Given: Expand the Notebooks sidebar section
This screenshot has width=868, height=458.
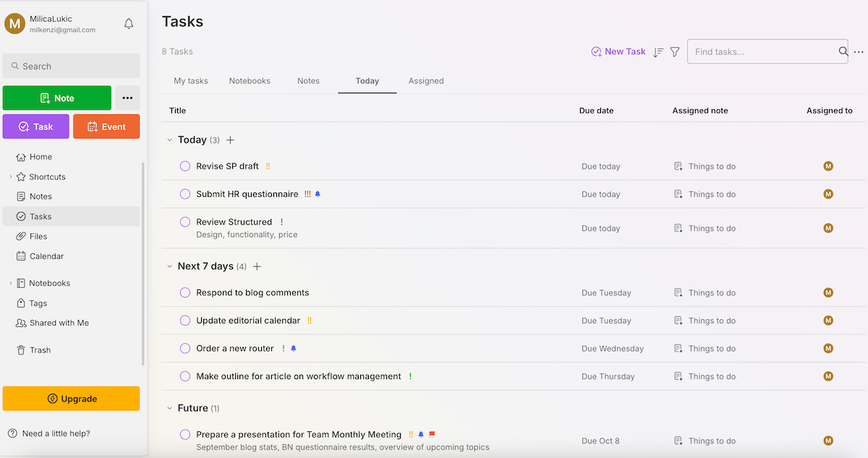Looking at the screenshot, I should [x=10, y=283].
